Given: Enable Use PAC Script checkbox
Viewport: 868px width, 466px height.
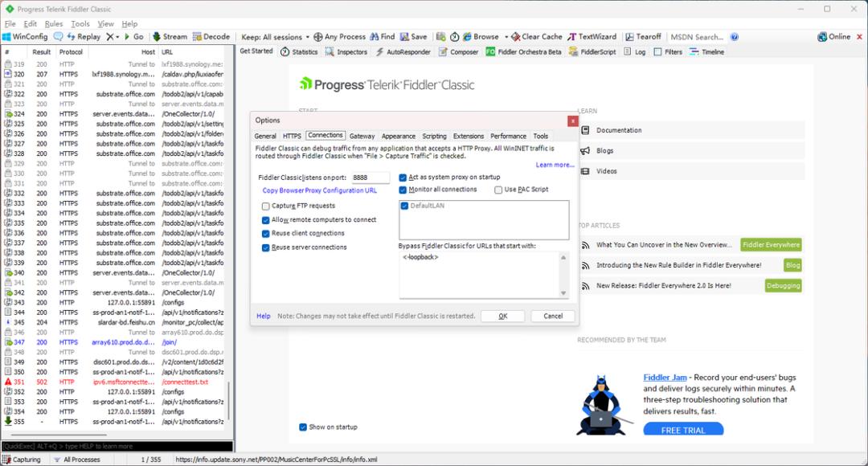Looking at the screenshot, I should click(x=498, y=190).
